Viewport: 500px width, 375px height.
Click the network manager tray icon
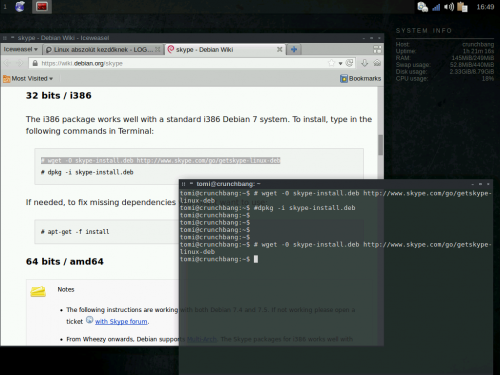pos(423,7)
